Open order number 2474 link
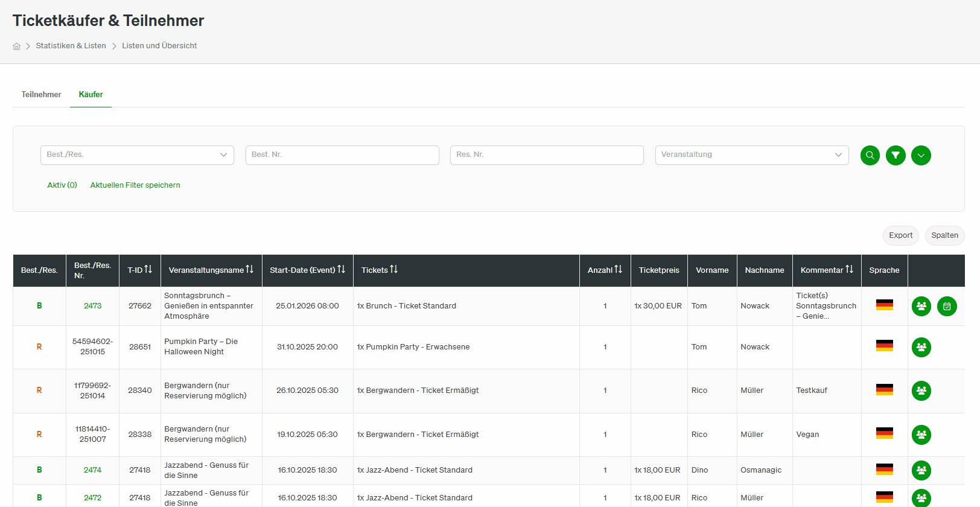This screenshot has height=507, width=980. click(92, 470)
